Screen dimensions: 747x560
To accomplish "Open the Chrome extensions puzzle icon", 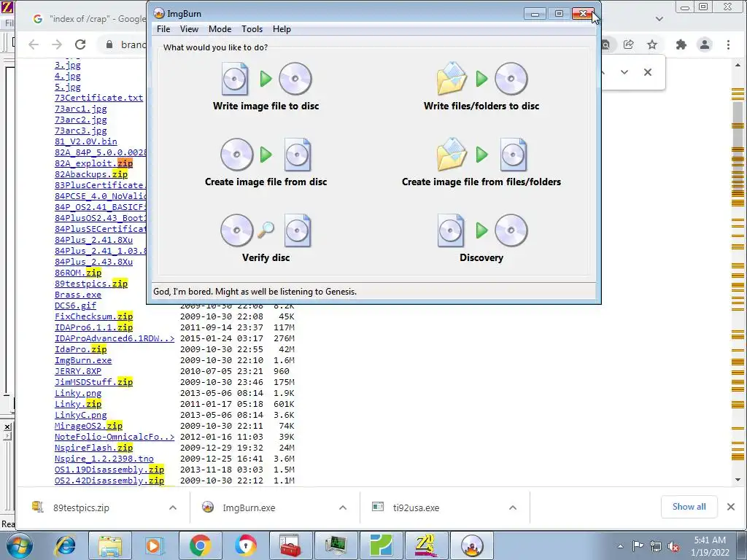I will point(681,44).
